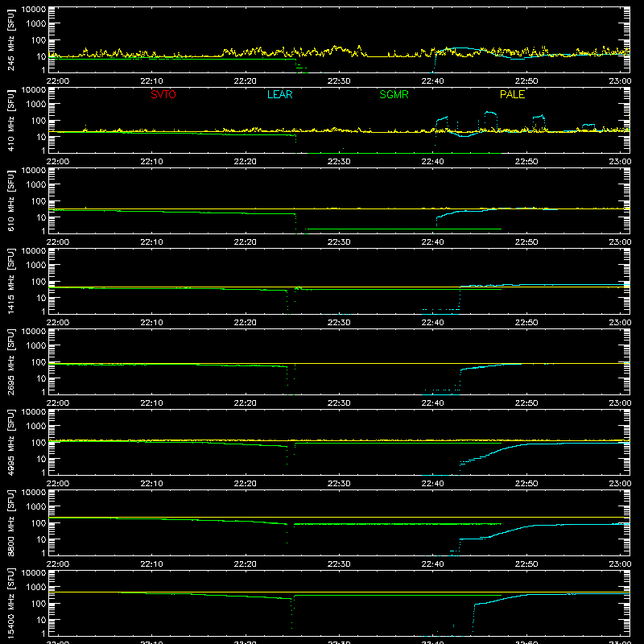
Task: Select the 15400 MHz [SFU] axis title
Action: [x=10, y=603]
